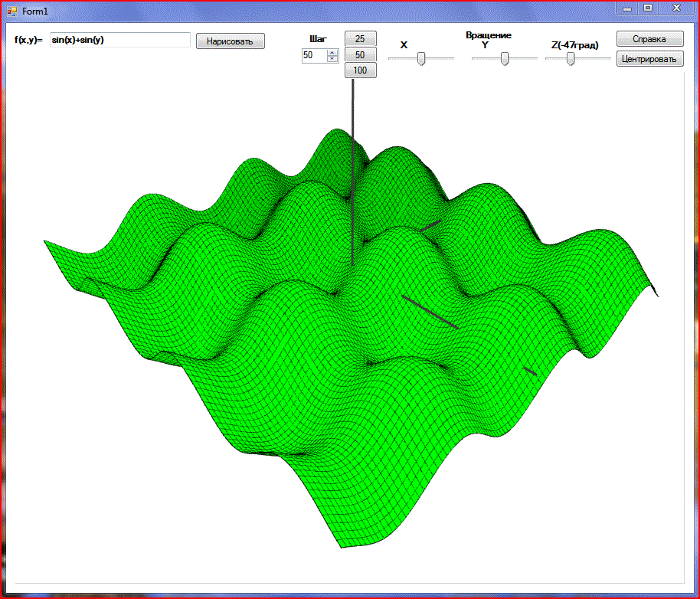
Task: Set step to 50 with preset button
Action: coord(360,54)
